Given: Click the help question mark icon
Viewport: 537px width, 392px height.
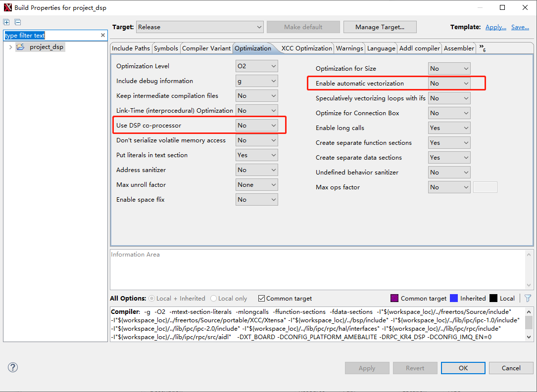Looking at the screenshot, I should point(13,367).
